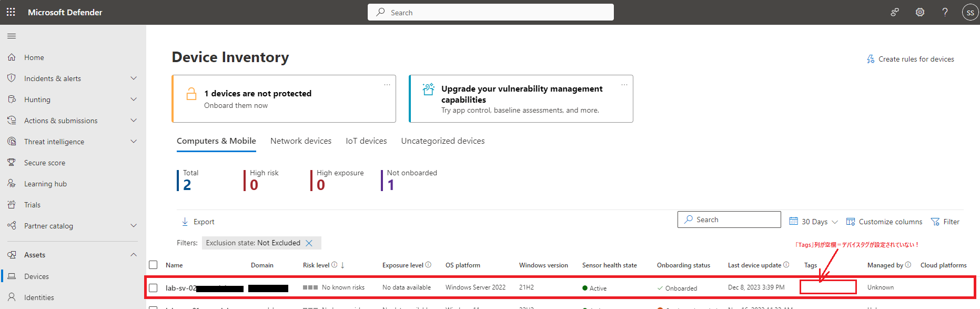
Task: Focus the device list Search field
Action: tap(729, 220)
